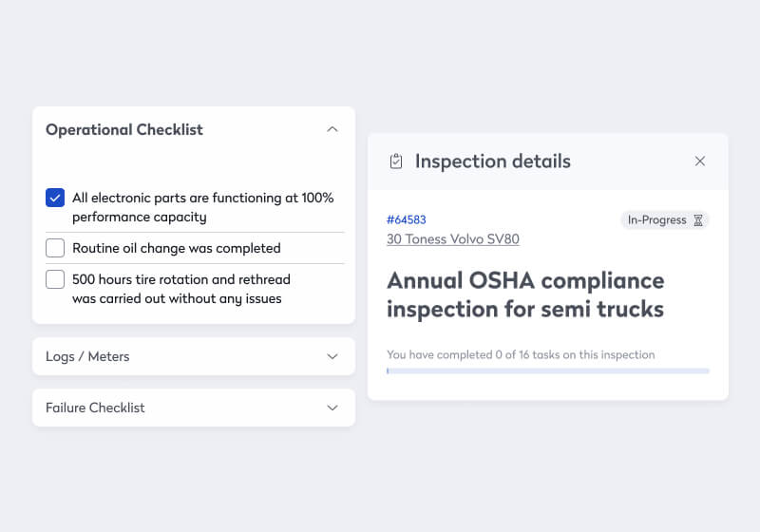Click the inspection task progress bar
This screenshot has height=532, width=760.
[x=547, y=370]
